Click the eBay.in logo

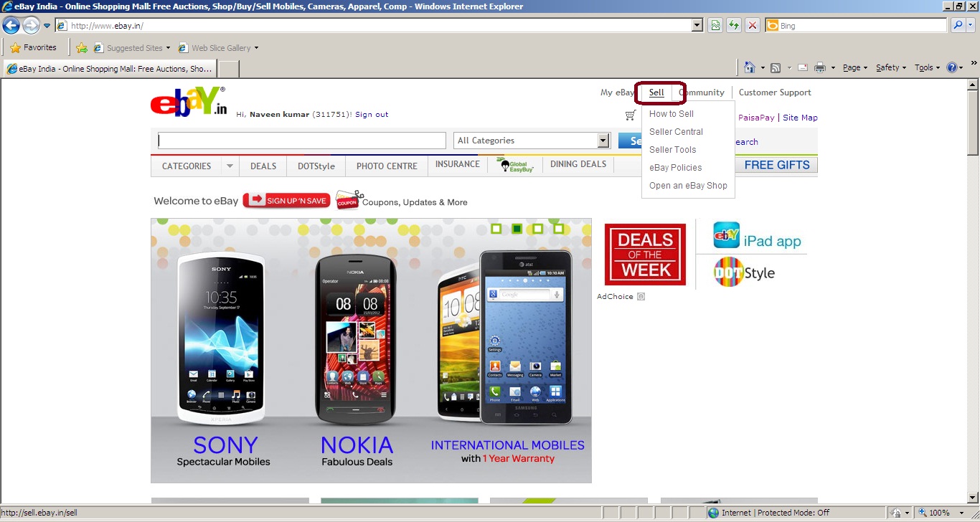tap(189, 102)
